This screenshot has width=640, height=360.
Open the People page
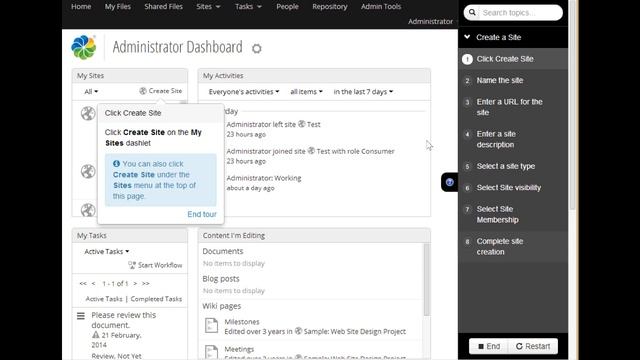tap(287, 7)
